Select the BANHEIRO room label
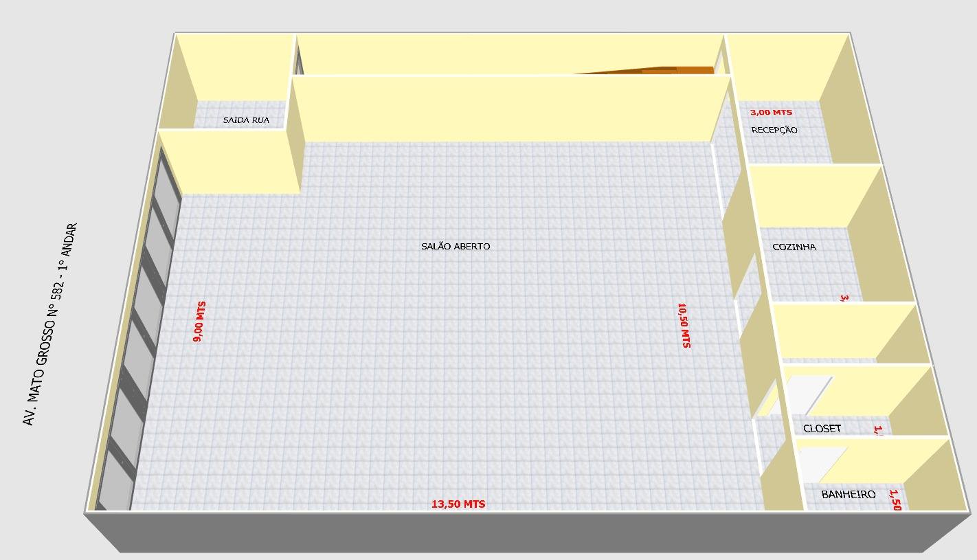The width and height of the screenshot is (977, 560). pyautogui.click(x=849, y=494)
